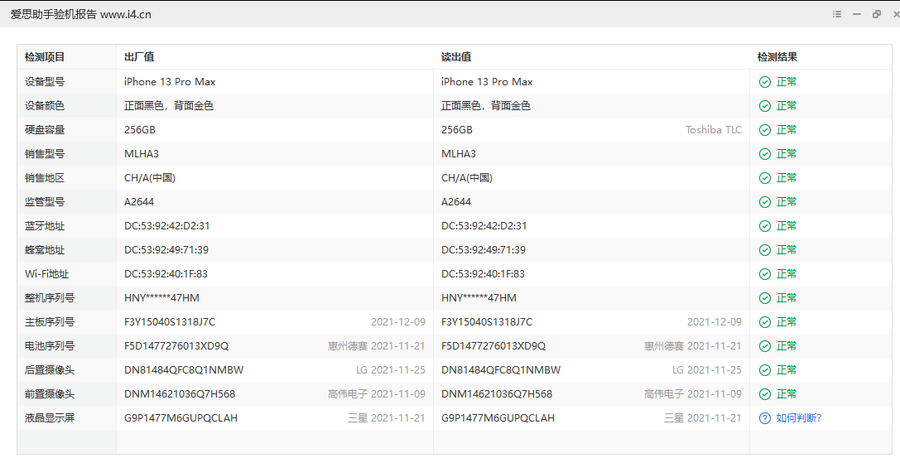Click the 正常 status text for 前置摄像头
Screen dimensions: 900x458
click(786, 394)
